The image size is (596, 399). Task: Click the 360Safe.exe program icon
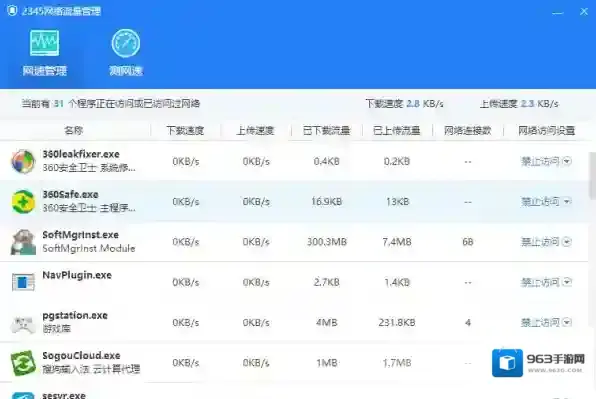[x=23, y=201]
